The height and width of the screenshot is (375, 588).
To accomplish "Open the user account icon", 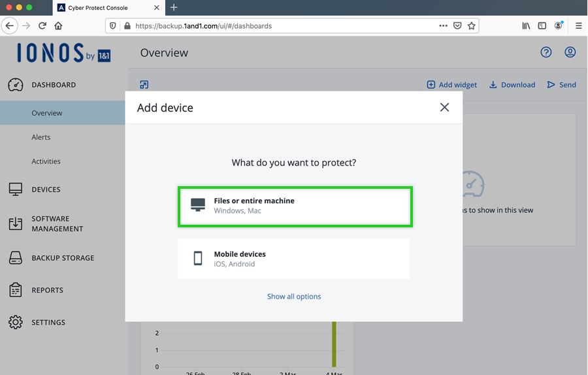I will click(x=570, y=52).
